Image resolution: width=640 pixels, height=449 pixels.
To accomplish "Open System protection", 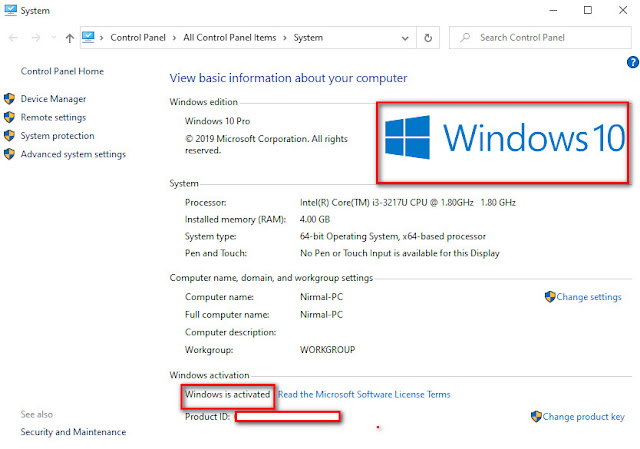I will pyautogui.click(x=58, y=136).
